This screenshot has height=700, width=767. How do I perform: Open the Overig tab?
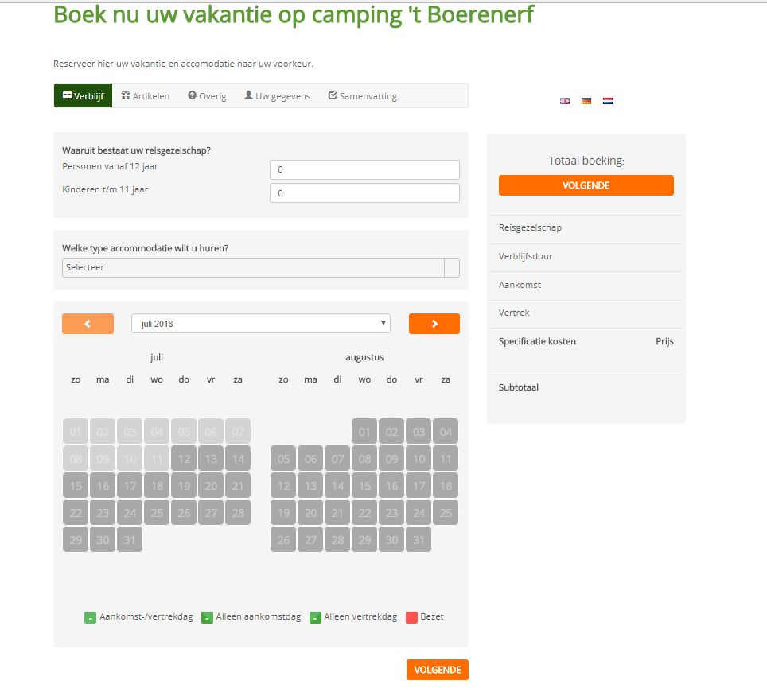click(x=207, y=96)
